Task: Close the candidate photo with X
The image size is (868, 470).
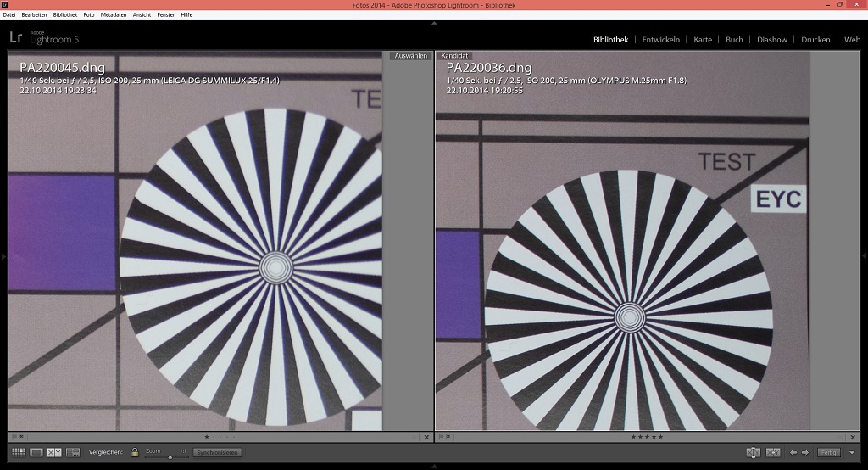Action: (x=852, y=438)
